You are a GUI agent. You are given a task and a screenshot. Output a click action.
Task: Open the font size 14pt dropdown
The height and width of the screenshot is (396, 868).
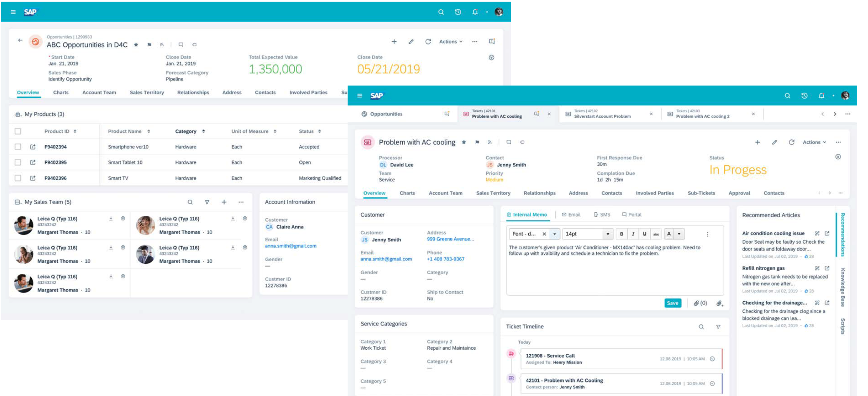pyautogui.click(x=608, y=234)
